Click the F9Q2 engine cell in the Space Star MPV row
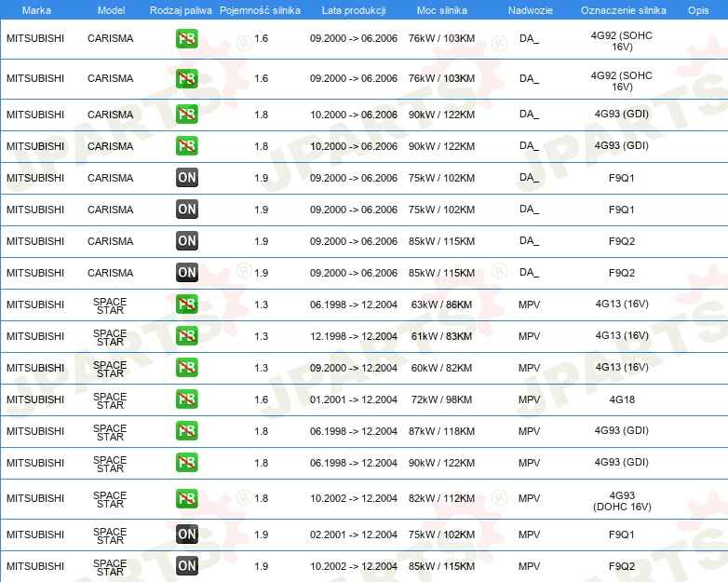728x582 pixels. click(x=622, y=566)
